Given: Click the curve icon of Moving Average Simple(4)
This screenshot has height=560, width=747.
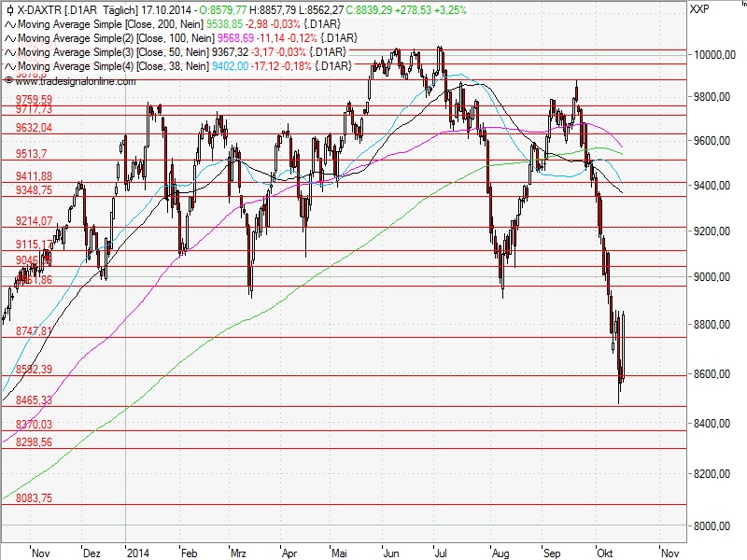Looking at the screenshot, I should pos(10,65).
